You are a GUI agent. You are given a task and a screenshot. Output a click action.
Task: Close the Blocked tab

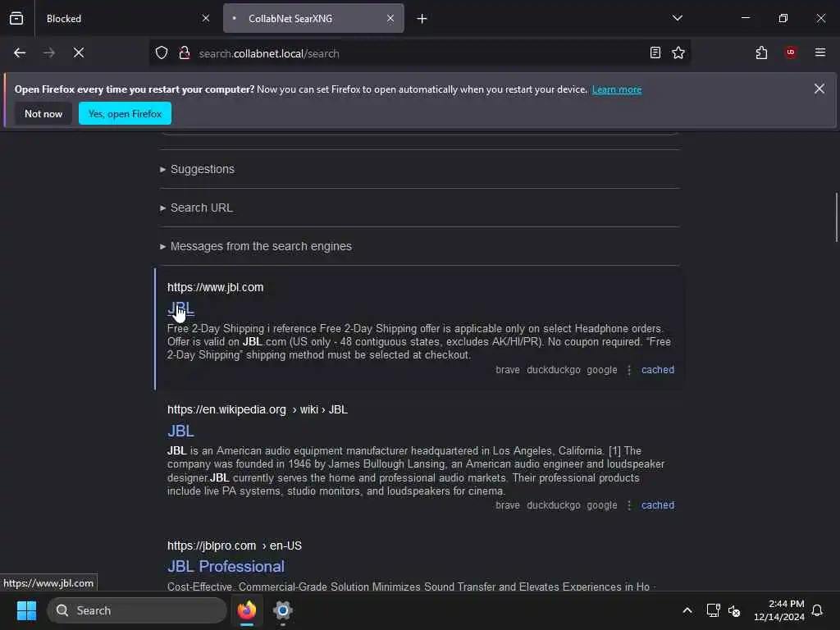206,18
